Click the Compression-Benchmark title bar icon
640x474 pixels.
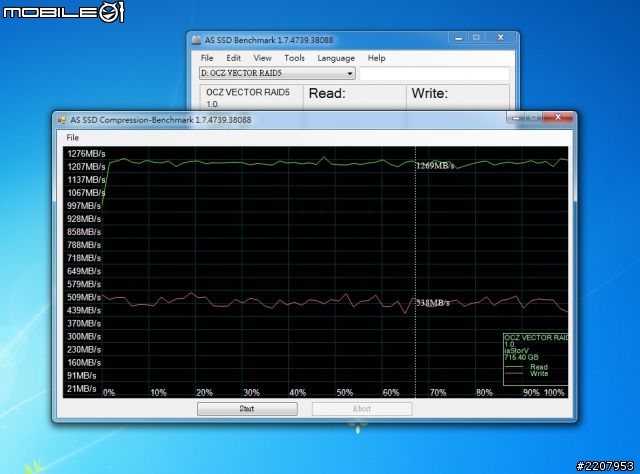pos(62,120)
